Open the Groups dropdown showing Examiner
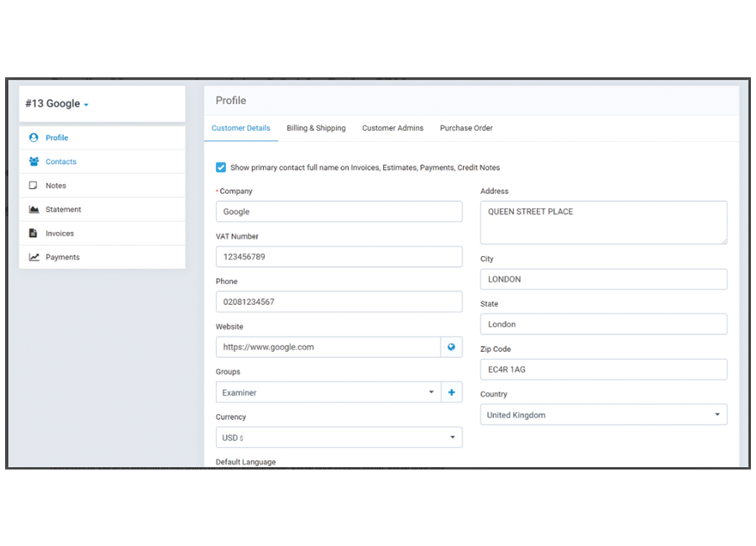The height and width of the screenshot is (546, 756). [x=328, y=392]
